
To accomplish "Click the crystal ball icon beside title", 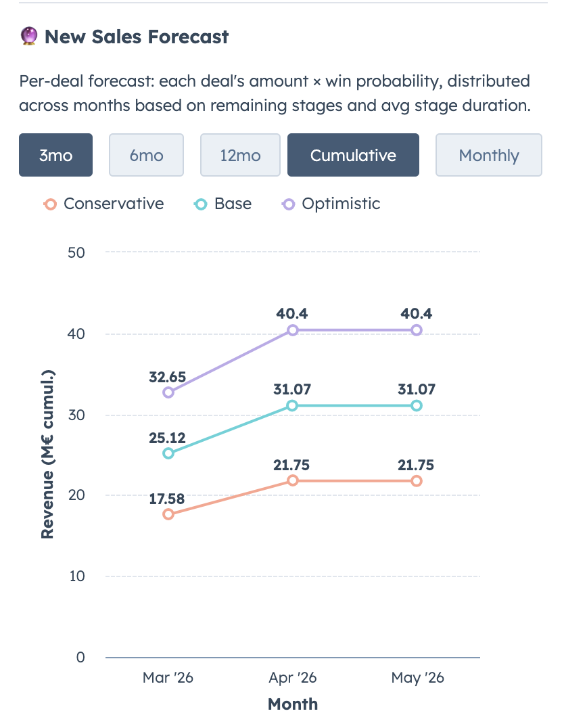I will click(x=28, y=37).
